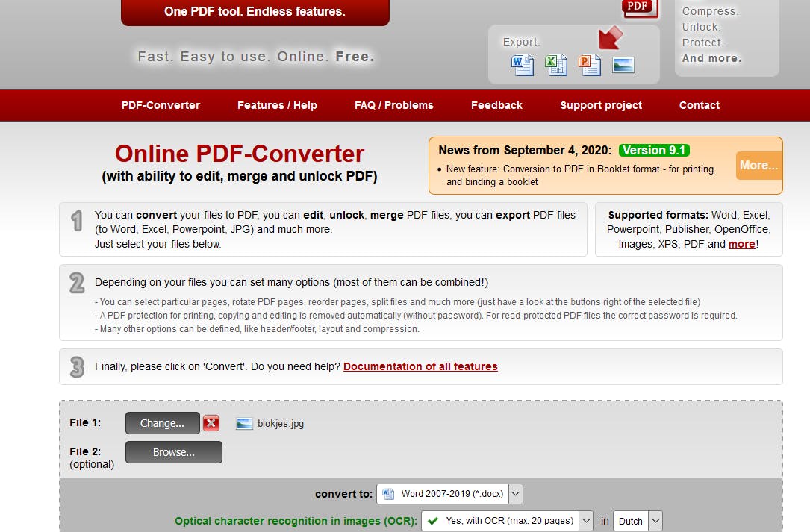Click the More... news button
This screenshot has height=532, width=810.
758,166
